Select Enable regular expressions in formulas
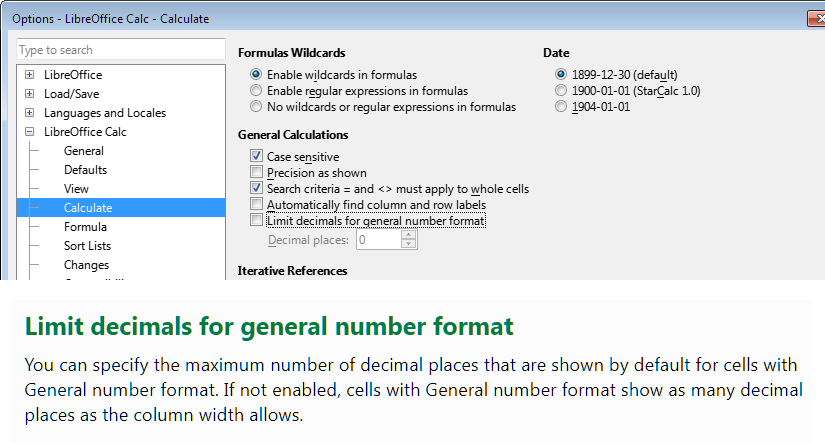This screenshot has height=443, width=825. pos(256,90)
